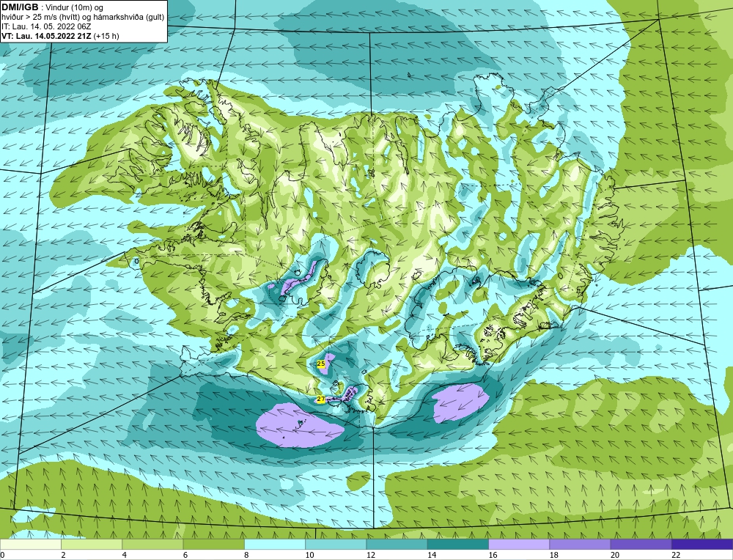Screen dimensions: 733x560
Task: Click the yellow '27' gust marker
Action: point(320,399)
